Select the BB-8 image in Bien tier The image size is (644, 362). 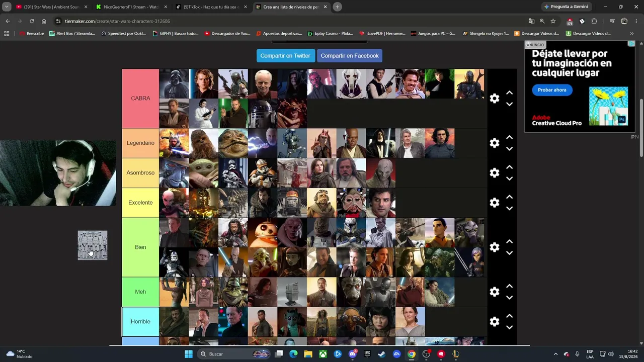(x=263, y=232)
